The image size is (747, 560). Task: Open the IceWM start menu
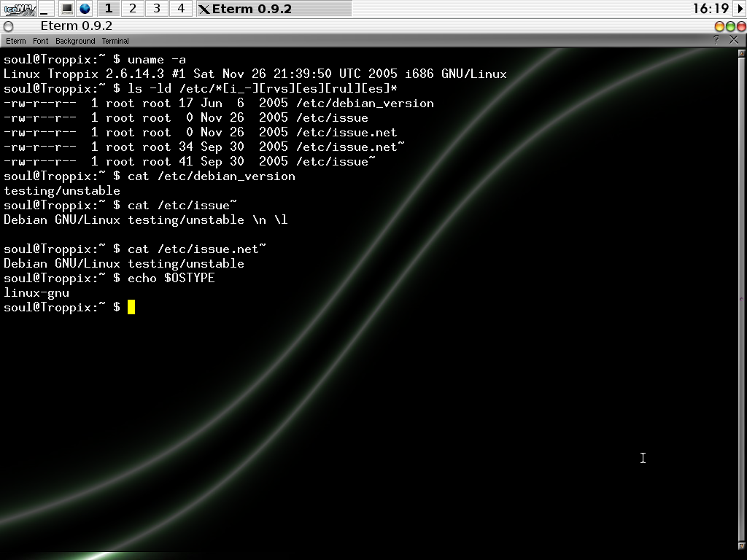19,9
